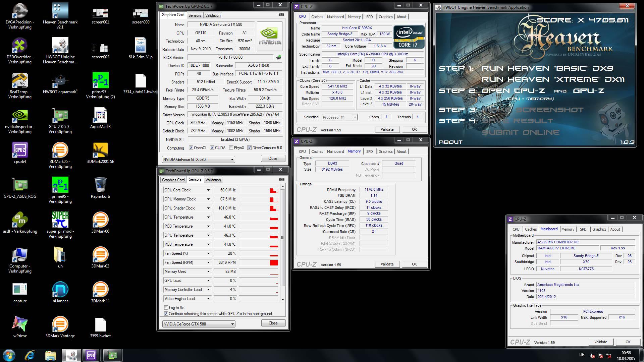This screenshot has height=362, width=644.
Task: Open Graphics tab in the CPU-Z Mainboard window
Action: 599,229
